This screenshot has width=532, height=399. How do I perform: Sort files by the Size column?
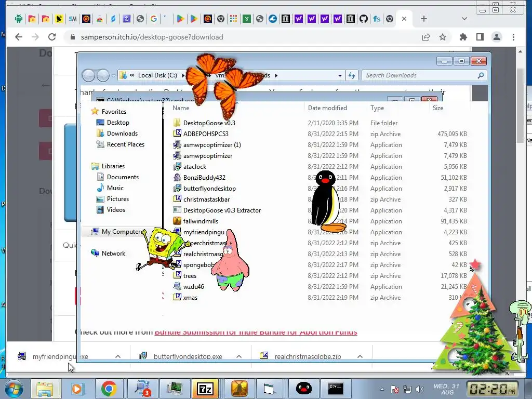click(x=437, y=108)
